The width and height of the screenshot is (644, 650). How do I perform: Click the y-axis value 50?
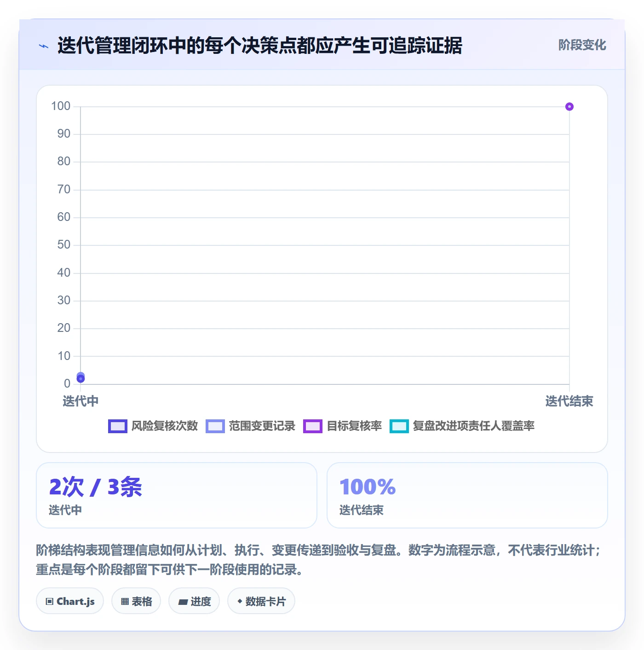pyautogui.click(x=64, y=245)
